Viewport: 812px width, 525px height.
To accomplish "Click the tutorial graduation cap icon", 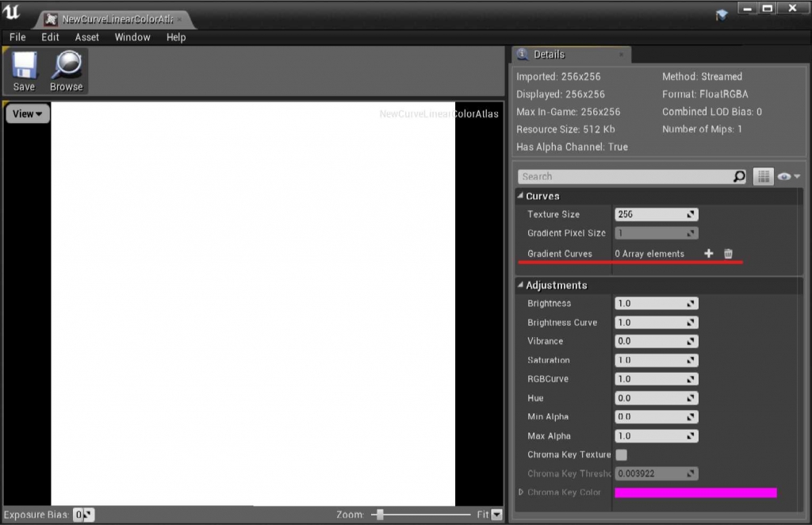I will coord(722,14).
